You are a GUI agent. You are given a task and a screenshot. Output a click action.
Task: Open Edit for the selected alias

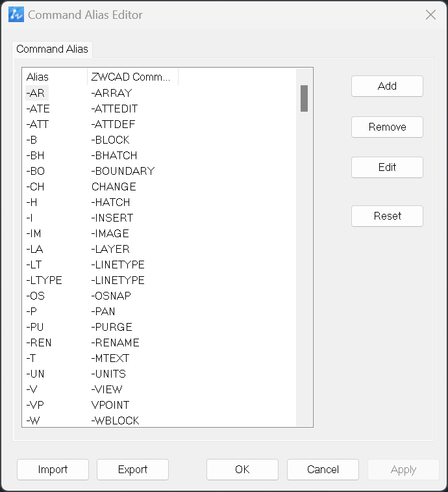[387, 167]
